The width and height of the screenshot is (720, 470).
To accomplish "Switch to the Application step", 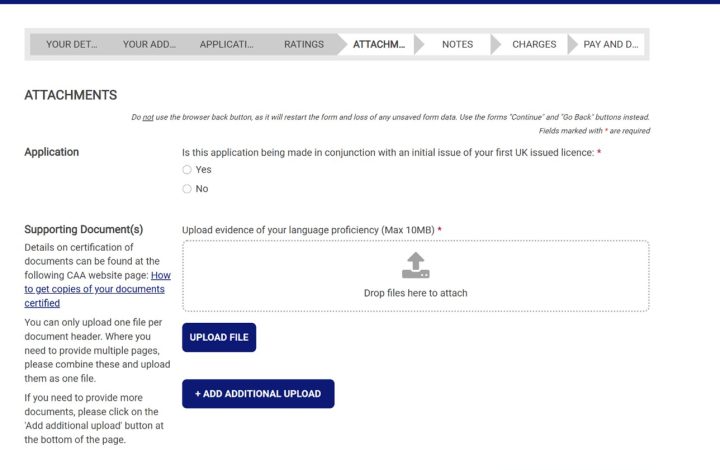I will click(x=226, y=44).
